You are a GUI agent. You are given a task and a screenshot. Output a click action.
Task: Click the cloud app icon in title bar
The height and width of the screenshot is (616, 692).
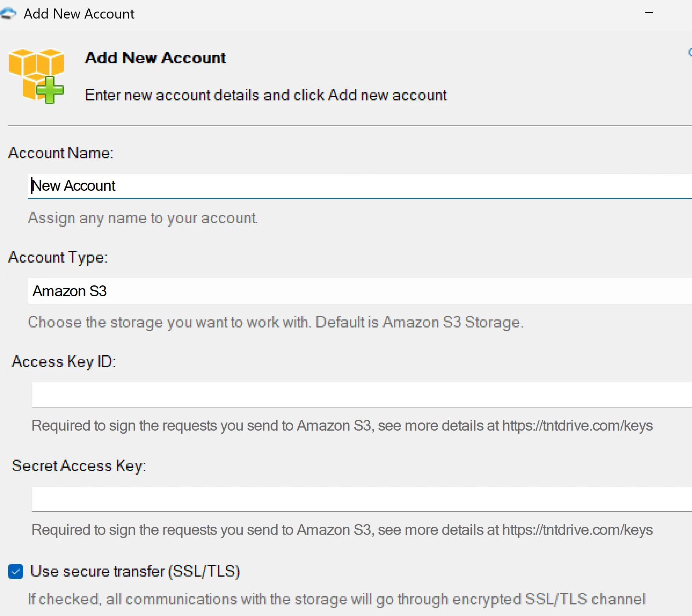pyautogui.click(x=8, y=14)
